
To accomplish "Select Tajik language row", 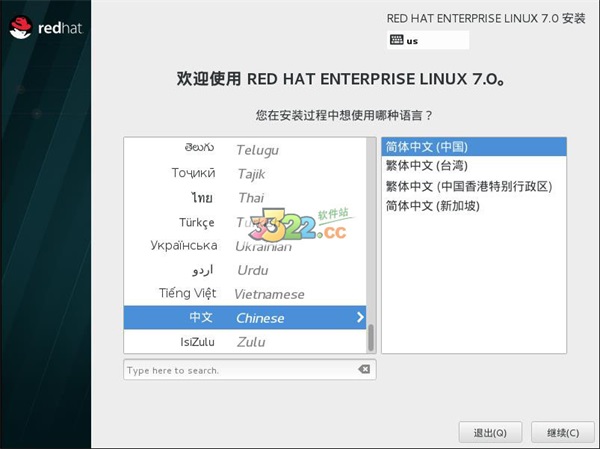I will (245, 173).
